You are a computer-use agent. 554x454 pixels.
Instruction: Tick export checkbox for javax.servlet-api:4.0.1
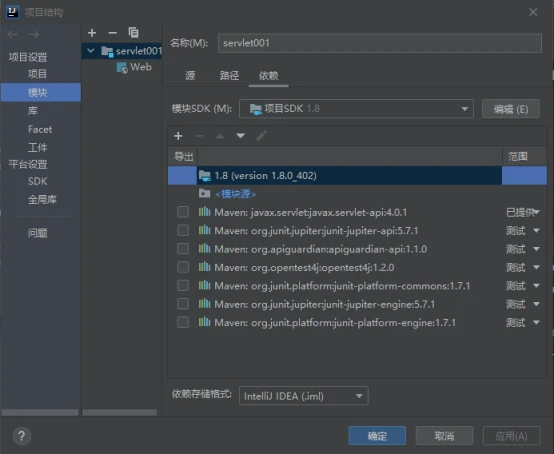pyautogui.click(x=183, y=212)
